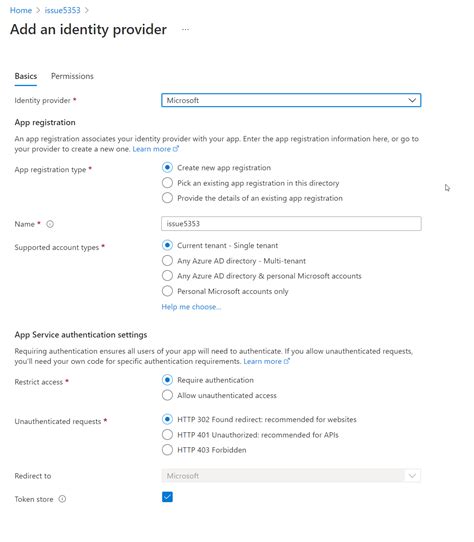Navigate to issue5353 breadcrumb link

point(62,10)
